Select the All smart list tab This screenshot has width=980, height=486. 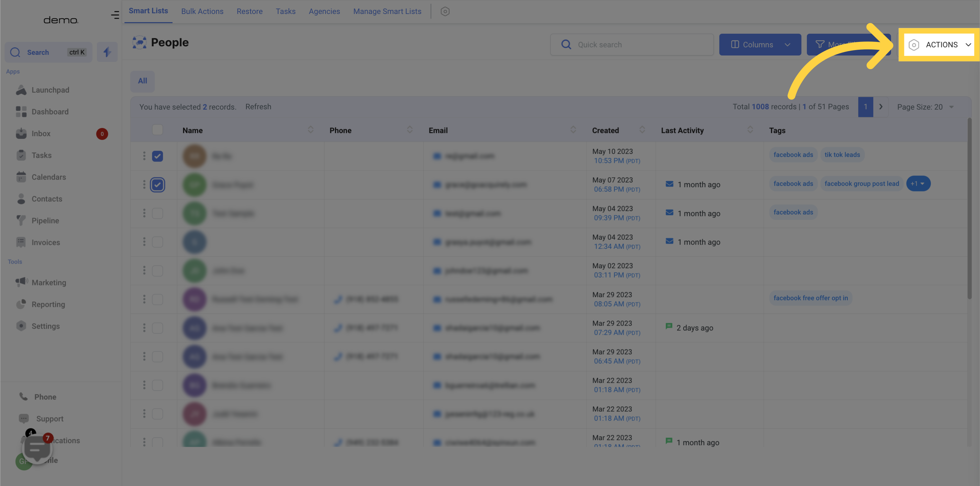click(142, 81)
